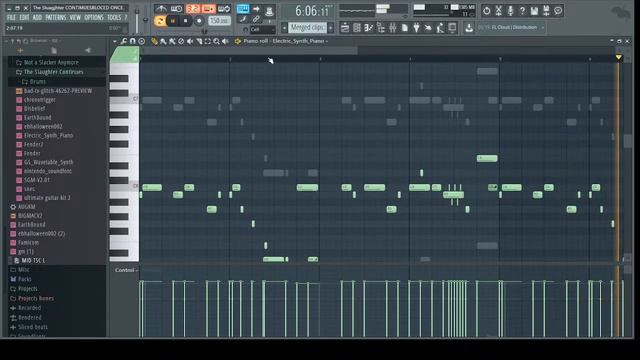
Task: Select the piano roll Zoom tool
Action: point(216,41)
